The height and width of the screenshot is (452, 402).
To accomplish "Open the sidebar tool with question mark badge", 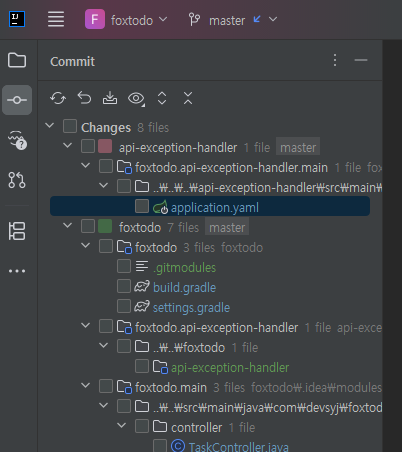I will click(17, 140).
